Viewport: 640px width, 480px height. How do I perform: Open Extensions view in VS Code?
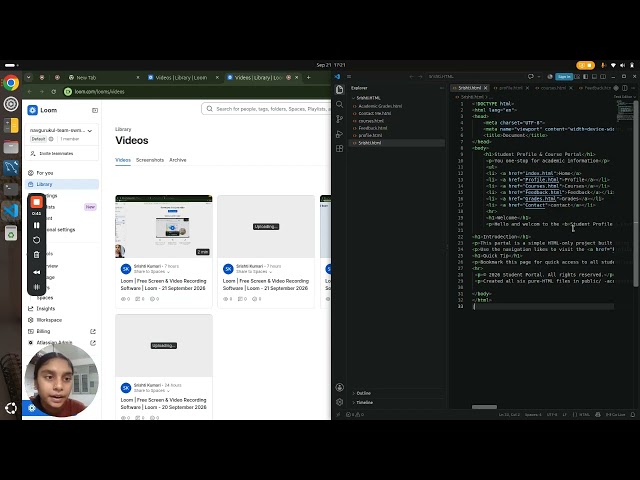(340, 149)
